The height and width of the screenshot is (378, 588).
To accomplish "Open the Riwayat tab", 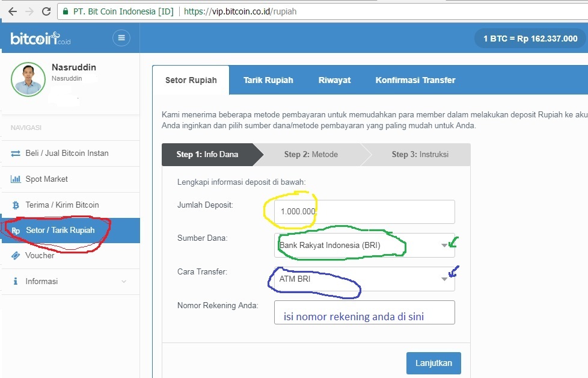I will [x=334, y=80].
